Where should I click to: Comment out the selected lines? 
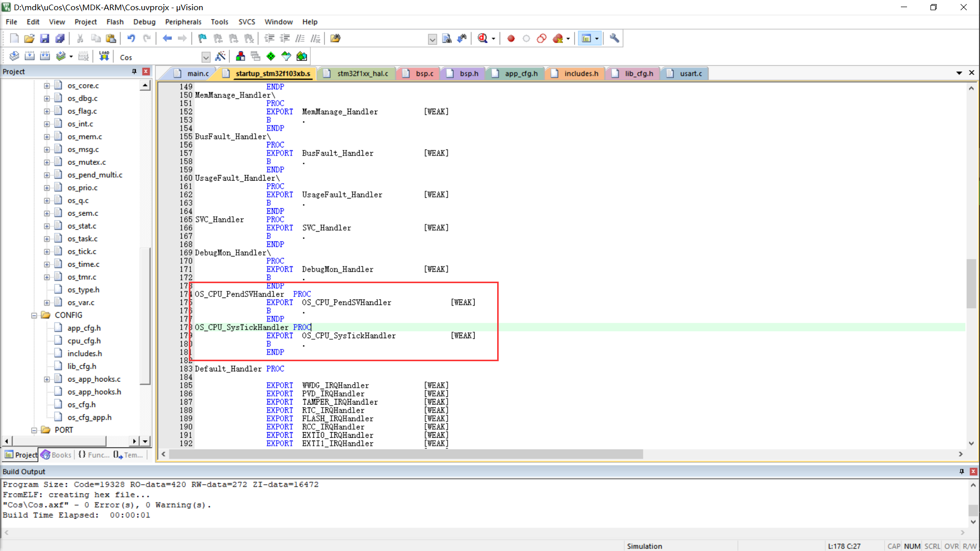pyautogui.click(x=300, y=38)
